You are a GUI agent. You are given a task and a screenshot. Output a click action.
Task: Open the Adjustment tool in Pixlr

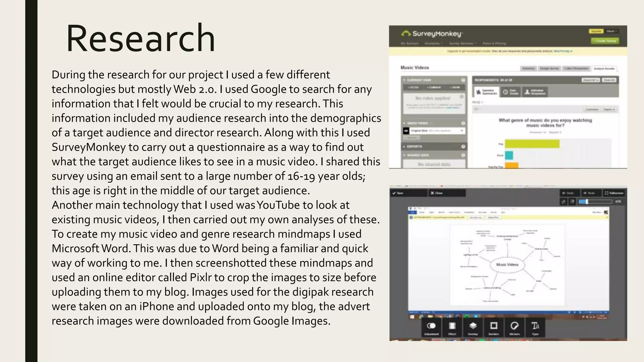(431, 328)
